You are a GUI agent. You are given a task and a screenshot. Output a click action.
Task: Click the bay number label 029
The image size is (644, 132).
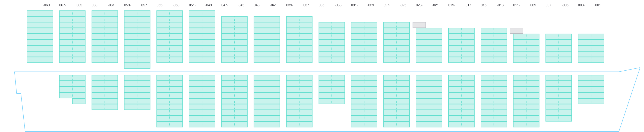(x=371, y=5)
